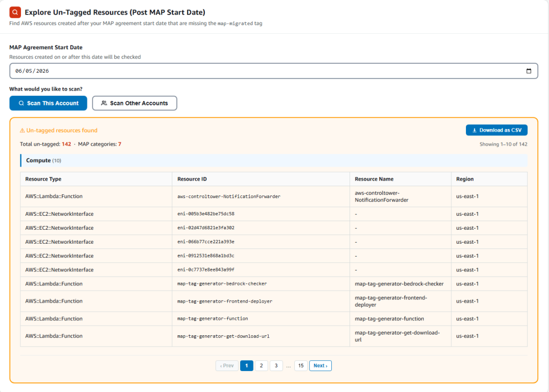The width and height of the screenshot is (549, 392).
Task: Click the Explore Un-Tagged Resources page title
Action: point(115,12)
